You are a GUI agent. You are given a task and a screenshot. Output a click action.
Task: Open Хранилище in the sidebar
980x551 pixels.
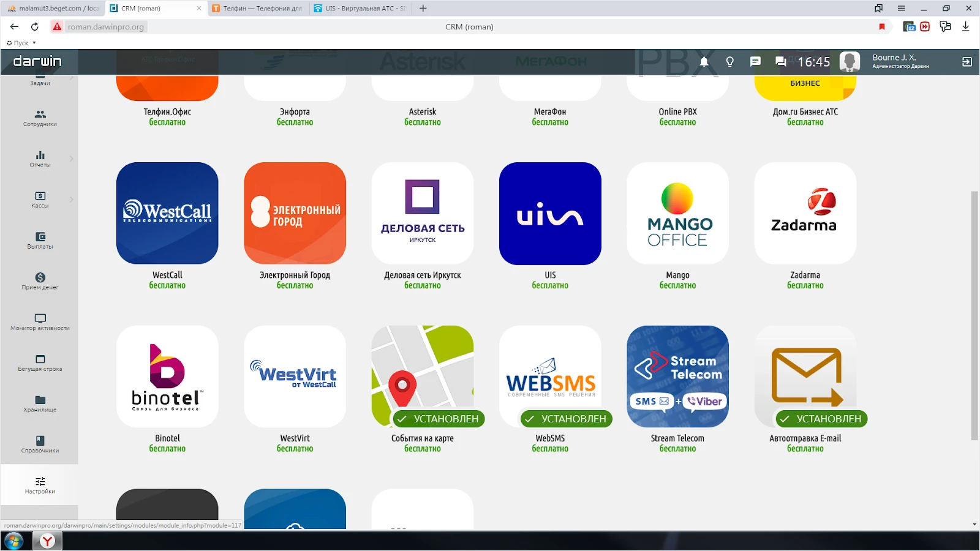click(40, 404)
